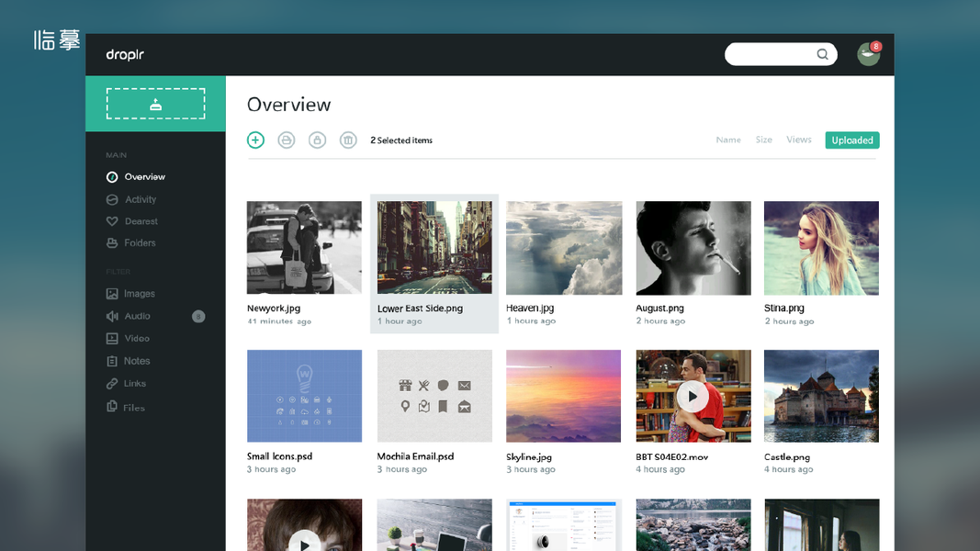Filter by Files

coord(134,408)
